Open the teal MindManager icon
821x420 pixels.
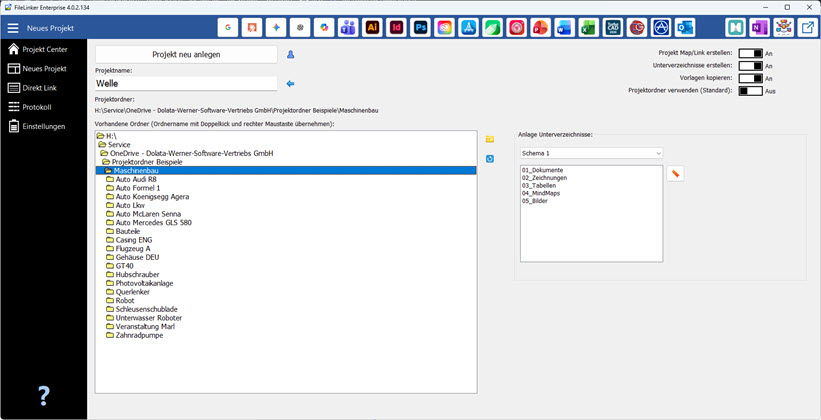pos(736,28)
